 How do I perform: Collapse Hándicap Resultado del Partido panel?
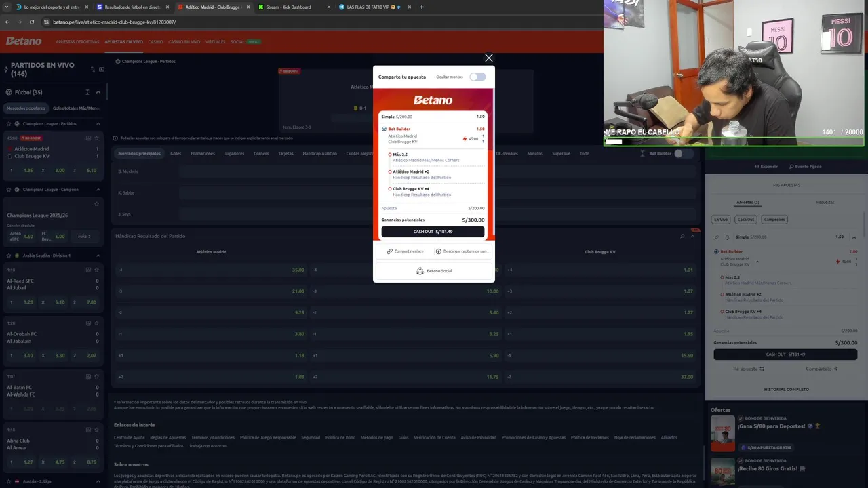click(x=692, y=236)
